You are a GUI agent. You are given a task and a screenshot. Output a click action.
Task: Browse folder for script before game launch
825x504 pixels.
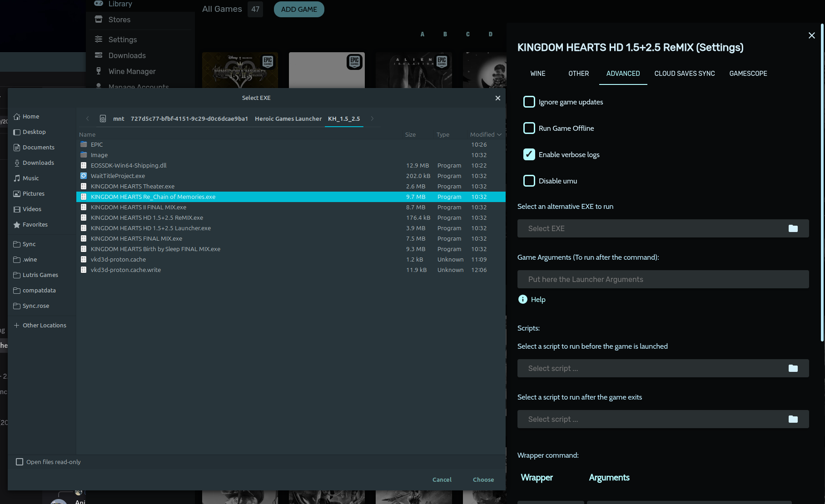pyautogui.click(x=793, y=368)
